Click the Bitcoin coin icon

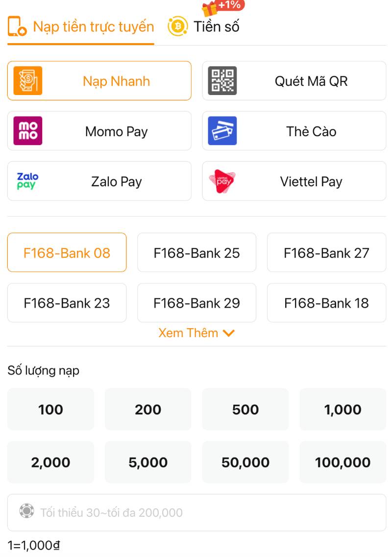(177, 26)
